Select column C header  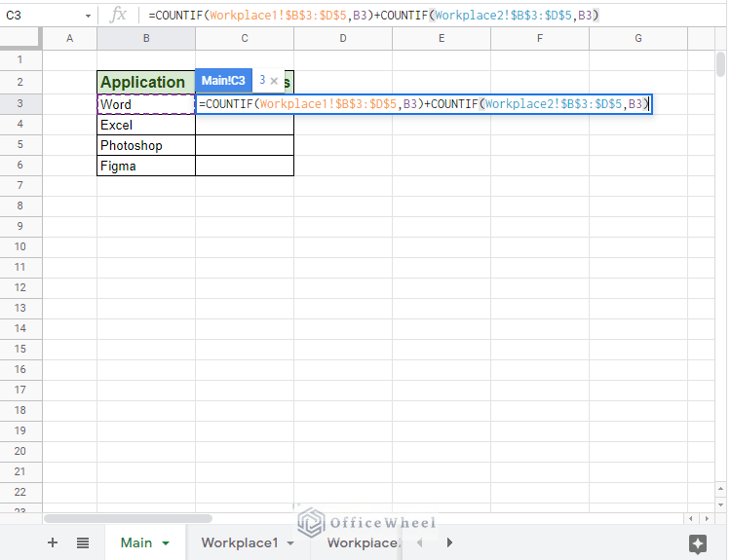(245, 38)
